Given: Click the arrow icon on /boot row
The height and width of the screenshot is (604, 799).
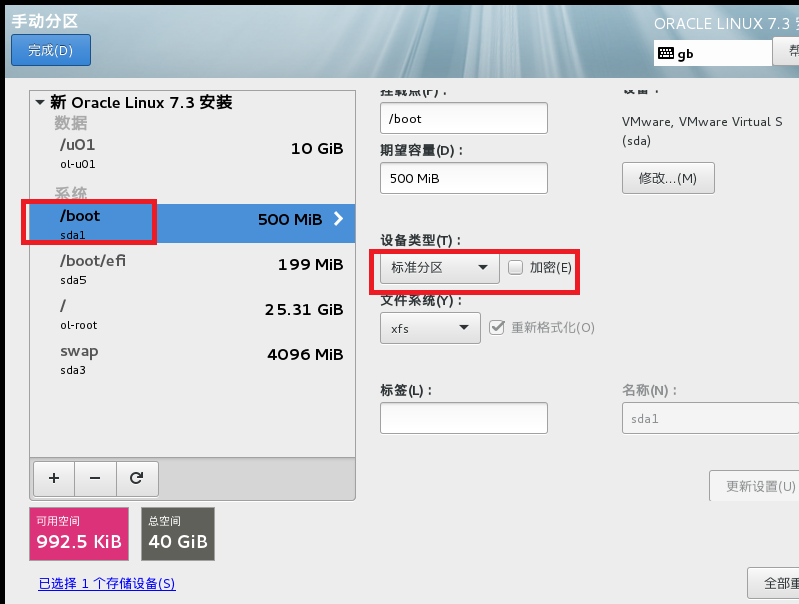Looking at the screenshot, I should (338, 219).
